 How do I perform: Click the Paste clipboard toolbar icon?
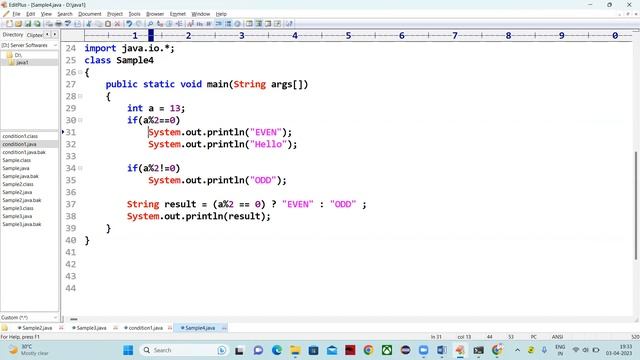click(108, 24)
